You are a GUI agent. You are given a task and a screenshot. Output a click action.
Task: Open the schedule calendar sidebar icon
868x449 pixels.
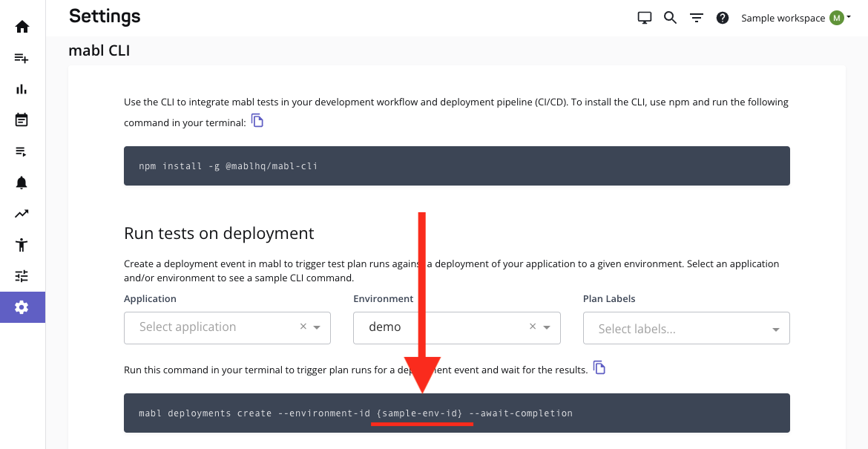(x=22, y=119)
